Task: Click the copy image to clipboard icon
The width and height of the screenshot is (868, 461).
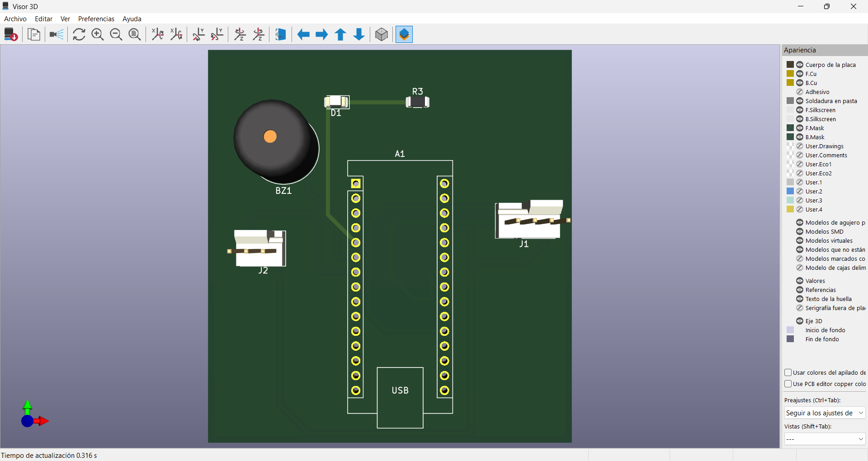Action: click(x=34, y=34)
